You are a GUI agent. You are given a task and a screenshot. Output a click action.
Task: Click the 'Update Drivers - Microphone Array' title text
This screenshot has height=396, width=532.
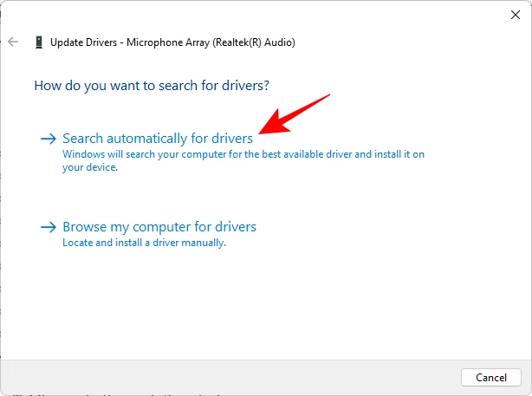(x=172, y=42)
